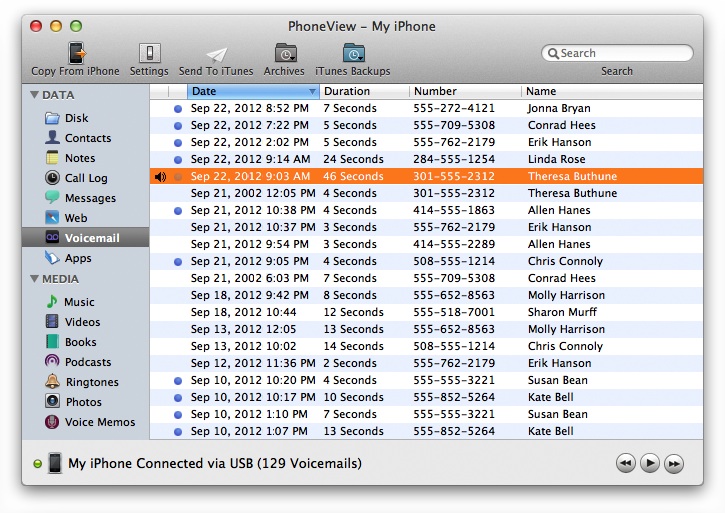This screenshot has width=725, height=513.
Task: Select Podcasts in the sidebar
Action: 88,362
